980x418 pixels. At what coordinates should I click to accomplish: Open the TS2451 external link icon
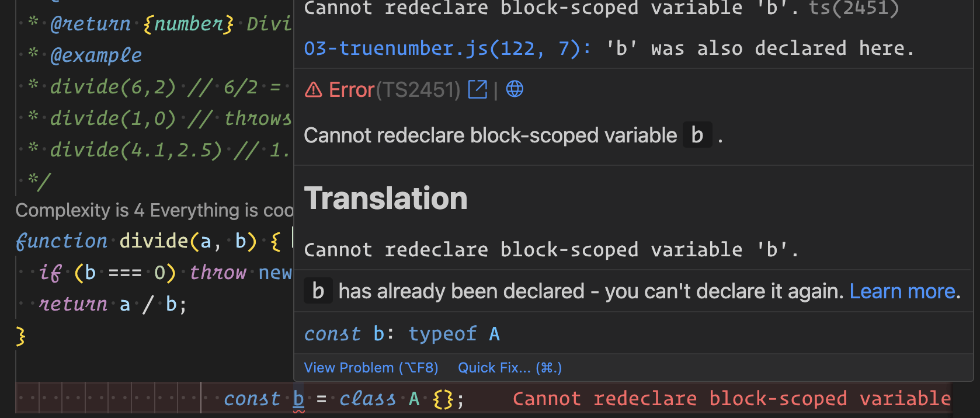point(477,89)
